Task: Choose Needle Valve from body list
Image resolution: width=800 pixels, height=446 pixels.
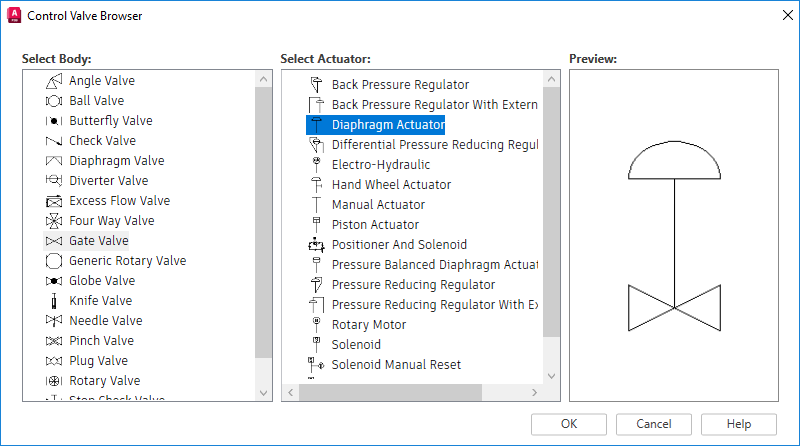Action: [105, 321]
